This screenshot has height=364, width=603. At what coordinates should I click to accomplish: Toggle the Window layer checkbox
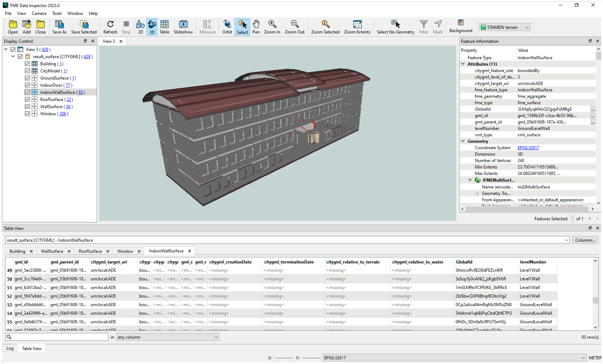pos(27,114)
